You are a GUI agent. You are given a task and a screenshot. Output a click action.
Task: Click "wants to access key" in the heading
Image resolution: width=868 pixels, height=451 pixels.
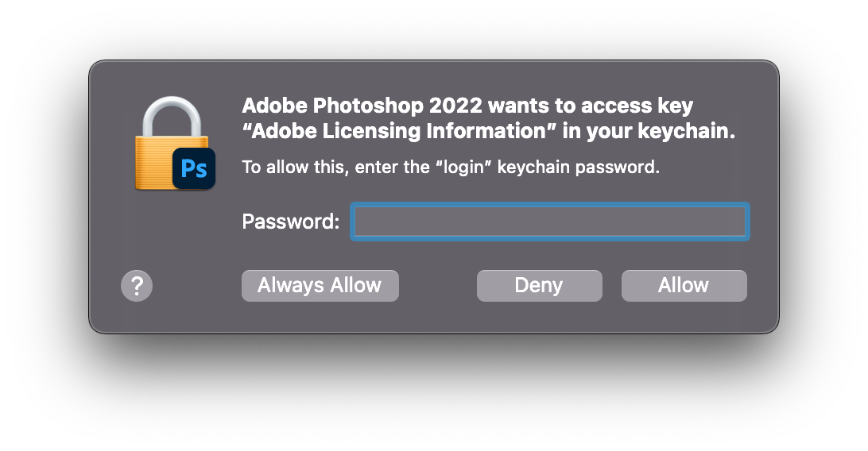click(x=589, y=106)
